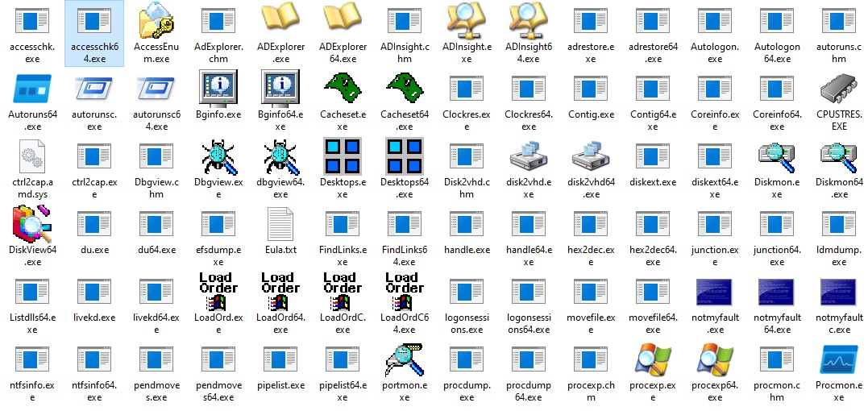The height and width of the screenshot is (411, 868).
Task: Click the Autologon.exe file icon
Action: click(x=715, y=19)
